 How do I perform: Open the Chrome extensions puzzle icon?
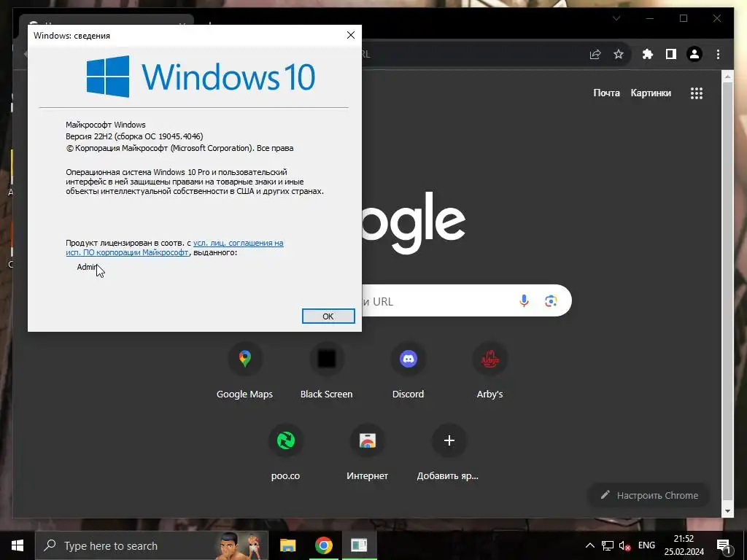[647, 54]
